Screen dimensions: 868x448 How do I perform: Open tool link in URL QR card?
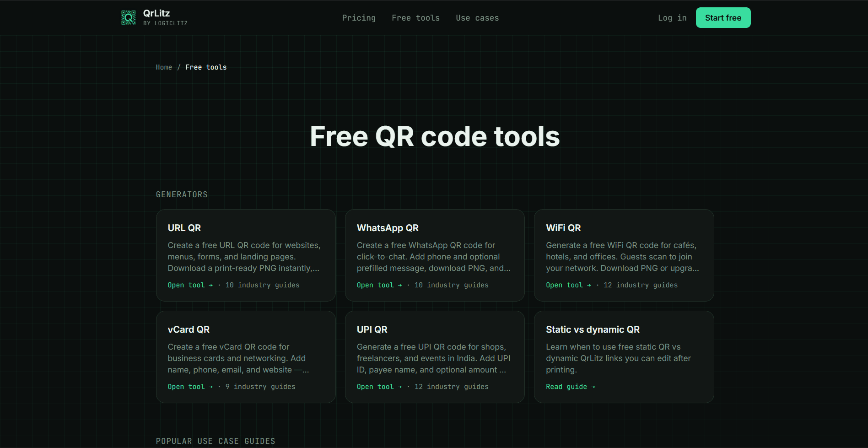190,285
